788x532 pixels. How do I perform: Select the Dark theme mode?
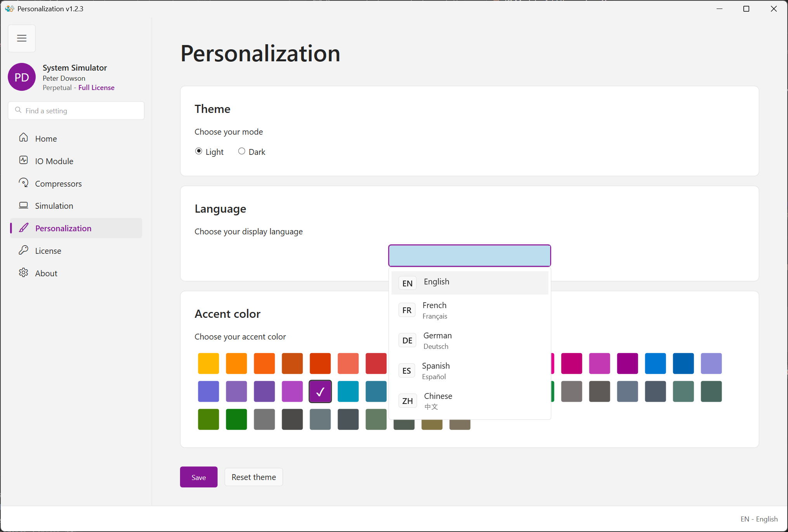click(x=241, y=151)
